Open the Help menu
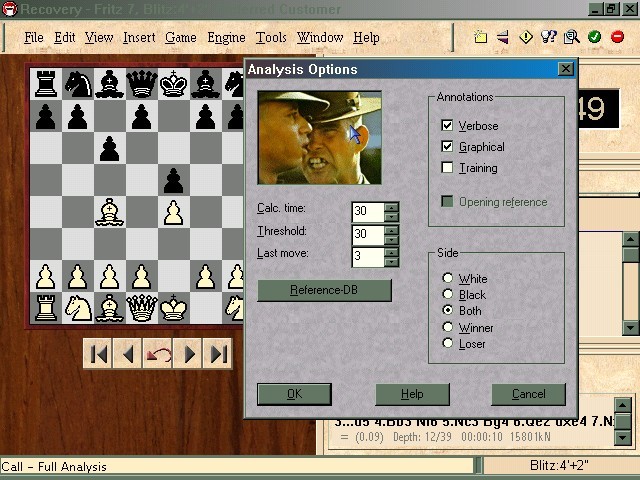The image size is (640, 480). pyautogui.click(x=366, y=38)
